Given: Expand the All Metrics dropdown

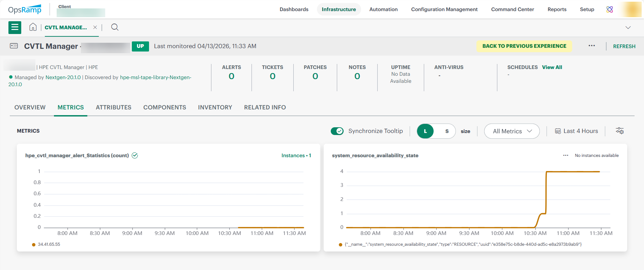Looking at the screenshot, I should (x=511, y=131).
